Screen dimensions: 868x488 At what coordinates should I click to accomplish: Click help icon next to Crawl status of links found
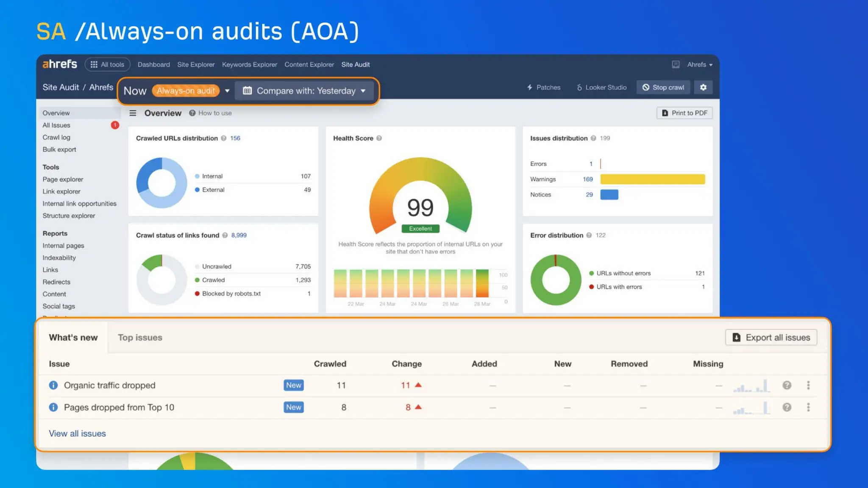(225, 235)
